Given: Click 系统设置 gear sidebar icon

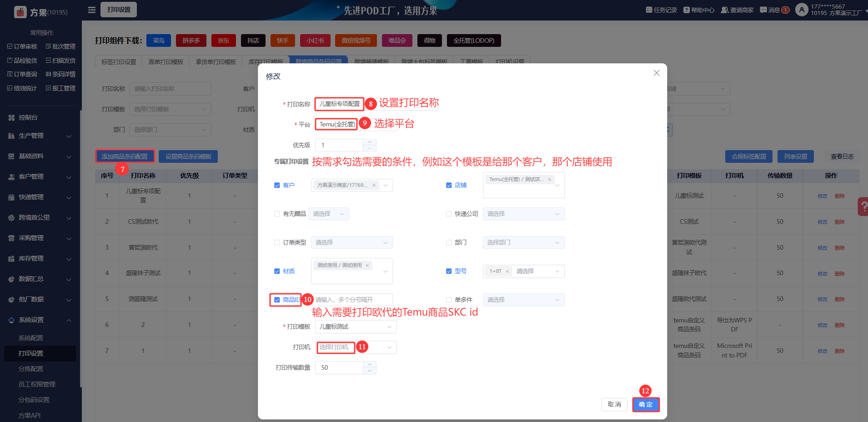Looking at the screenshot, I should click(11, 320).
